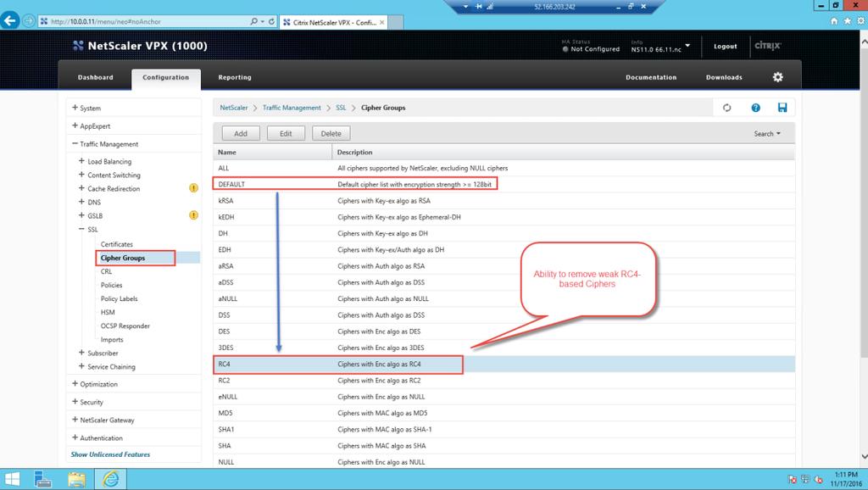Go to NetScaler breadcrumb link
Screen dimensions: 868x490
click(x=234, y=108)
